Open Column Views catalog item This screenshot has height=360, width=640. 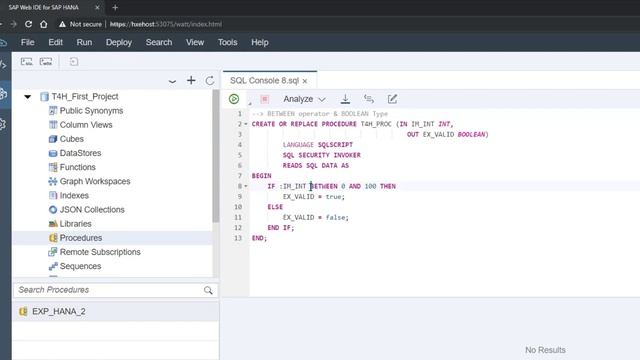[86, 125]
